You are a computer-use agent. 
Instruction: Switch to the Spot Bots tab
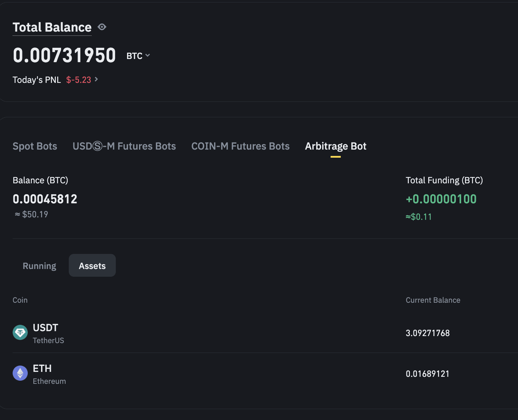pyautogui.click(x=35, y=146)
